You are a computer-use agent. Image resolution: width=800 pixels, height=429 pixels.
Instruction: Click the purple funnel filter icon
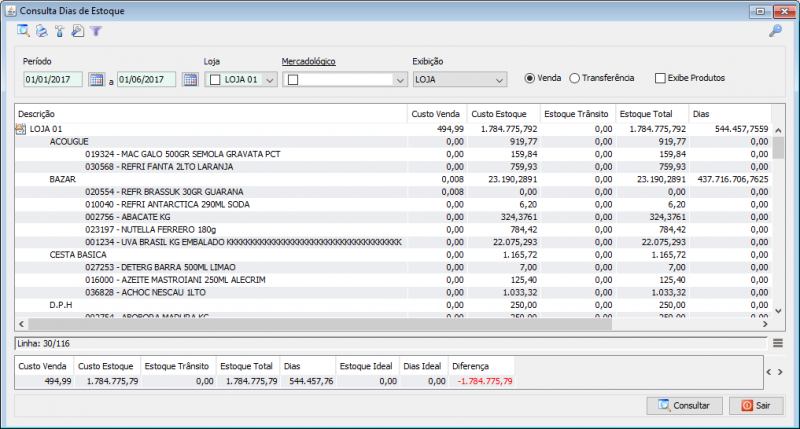(x=96, y=32)
